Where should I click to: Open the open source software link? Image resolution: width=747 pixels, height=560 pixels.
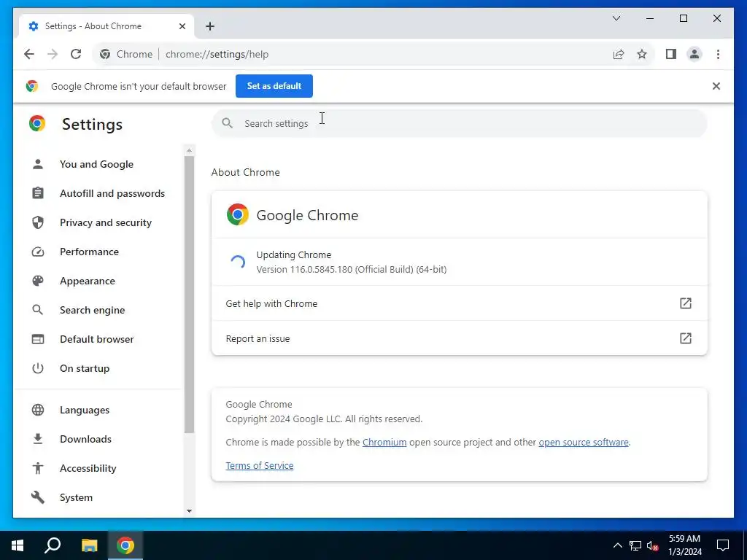coord(584,443)
